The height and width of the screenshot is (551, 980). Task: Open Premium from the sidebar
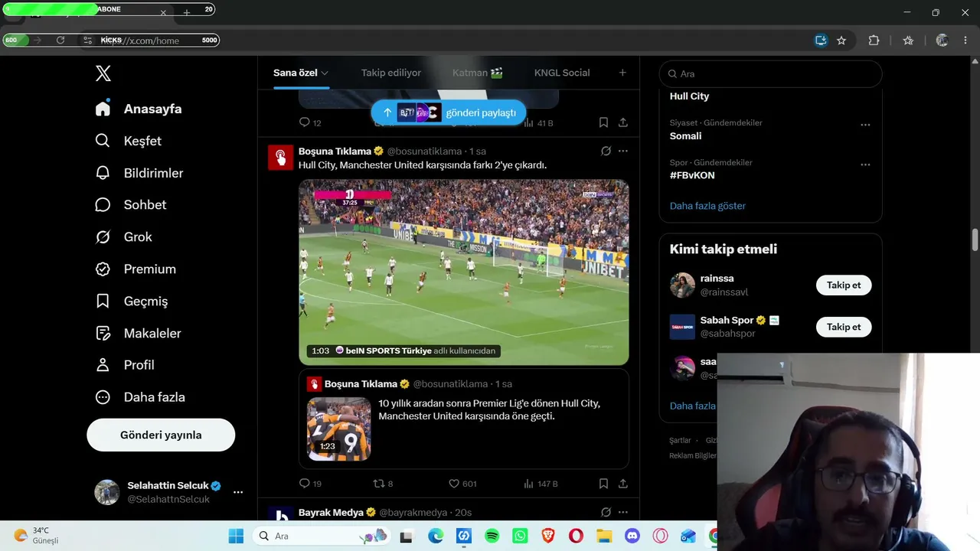click(x=136, y=269)
